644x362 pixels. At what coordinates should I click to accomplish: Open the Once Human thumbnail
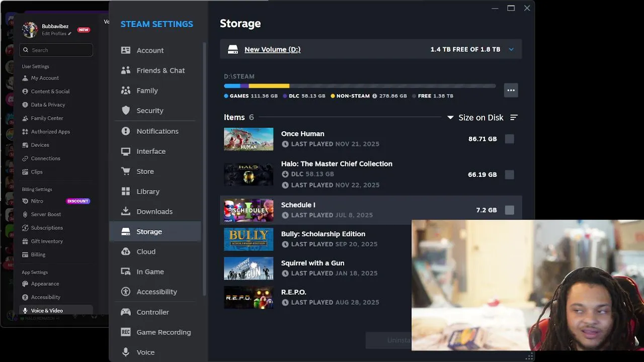point(249,139)
